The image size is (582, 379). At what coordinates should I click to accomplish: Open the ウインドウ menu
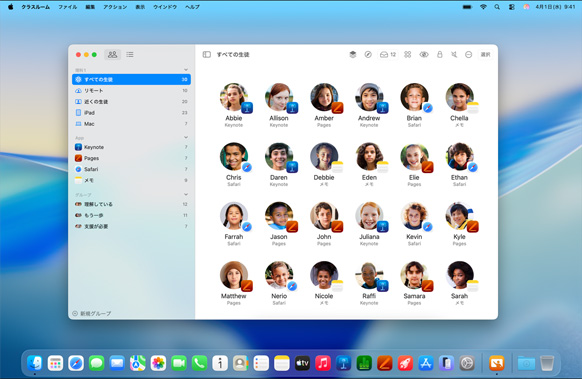[x=165, y=7]
